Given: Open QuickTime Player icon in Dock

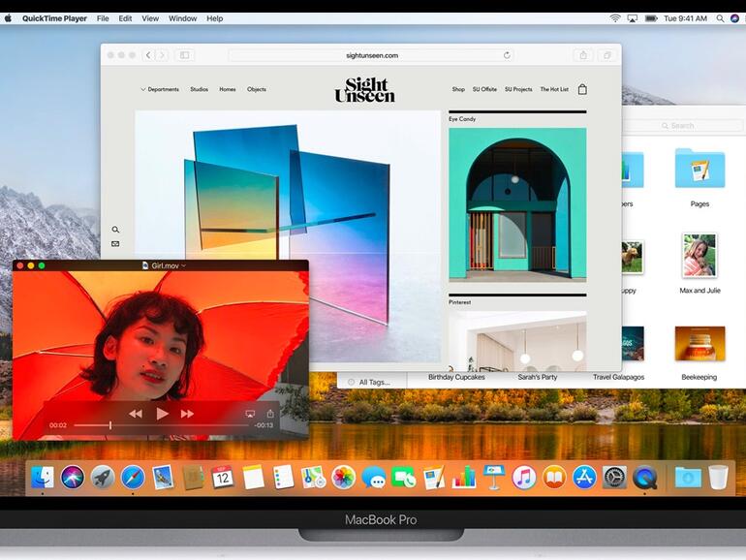Looking at the screenshot, I should coord(644,478).
